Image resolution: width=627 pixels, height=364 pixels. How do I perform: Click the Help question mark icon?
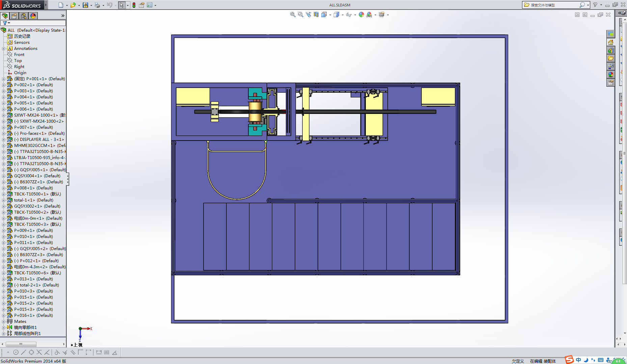[x=595, y=5]
